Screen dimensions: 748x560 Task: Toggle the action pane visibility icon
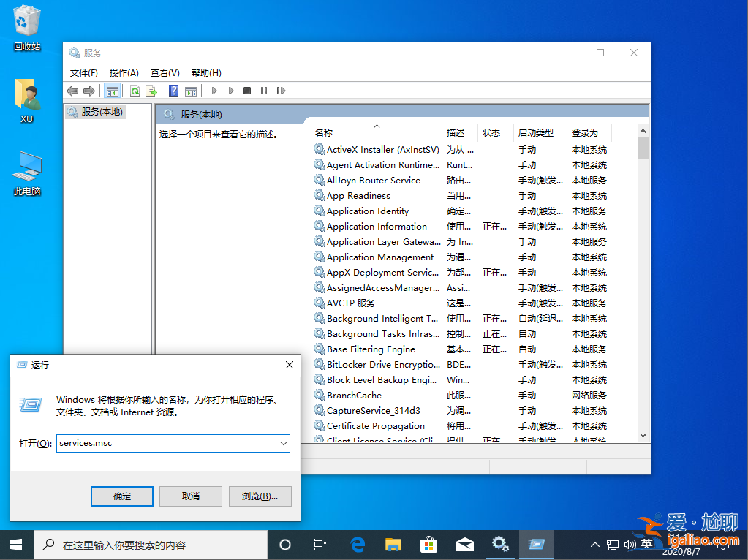click(x=191, y=91)
